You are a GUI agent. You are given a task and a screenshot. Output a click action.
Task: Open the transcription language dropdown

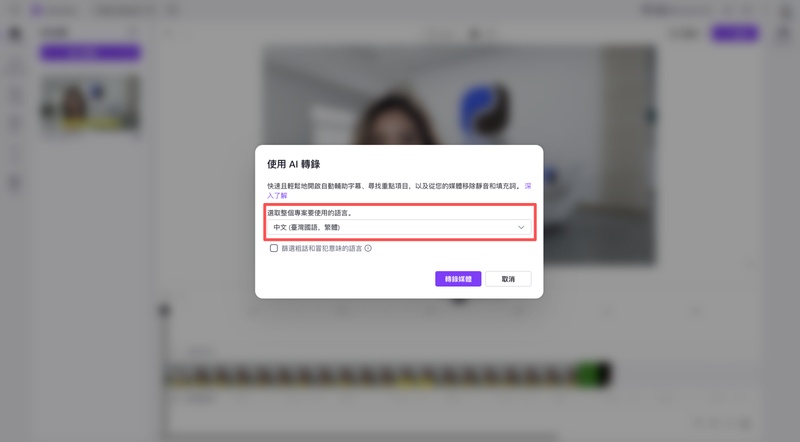pos(399,227)
